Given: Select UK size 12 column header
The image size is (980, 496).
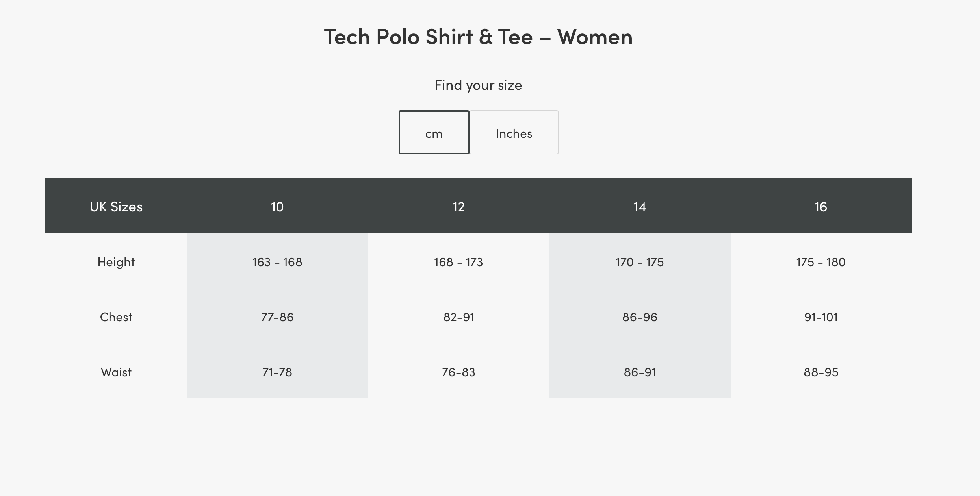Looking at the screenshot, I should point(459,206).
